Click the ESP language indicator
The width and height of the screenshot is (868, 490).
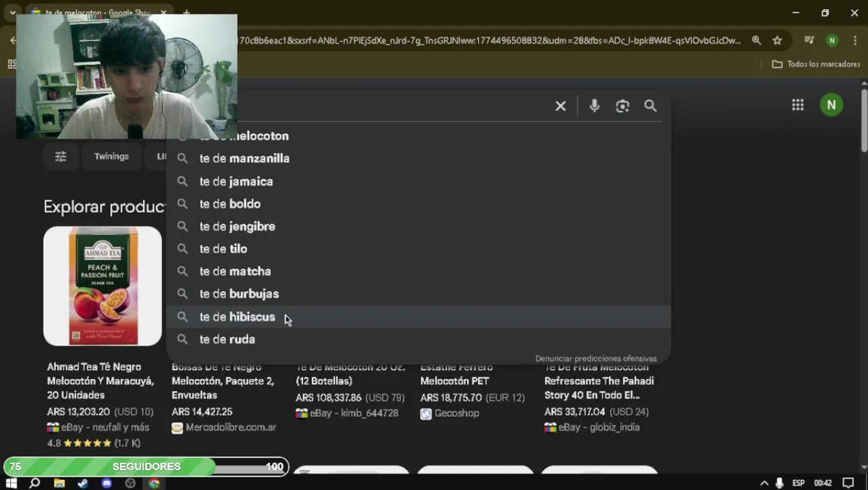click(x=799, y=483)
